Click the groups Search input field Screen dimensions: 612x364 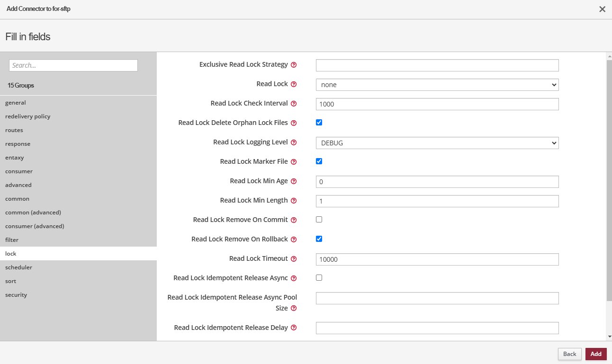(73, 65)
